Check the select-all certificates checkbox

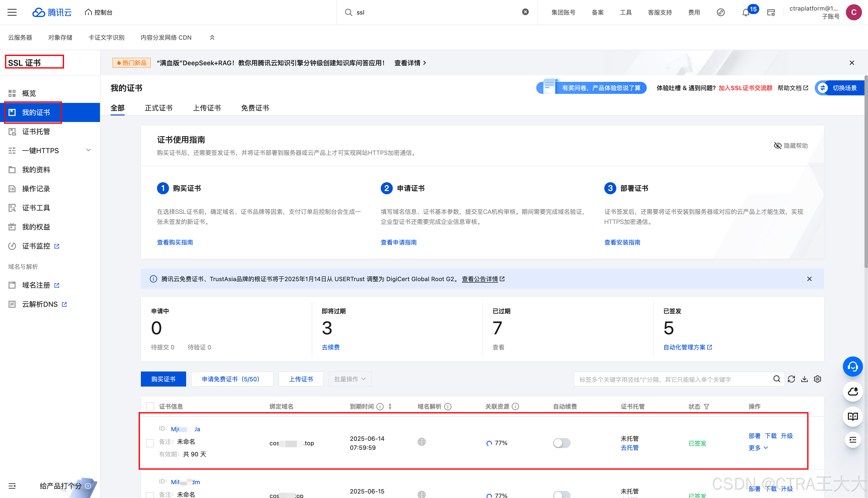(150, 406)
